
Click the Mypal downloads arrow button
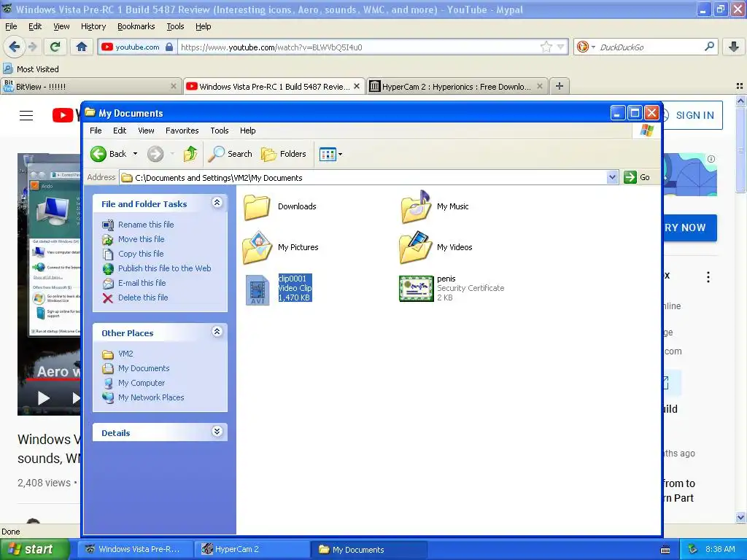[734, 47]
